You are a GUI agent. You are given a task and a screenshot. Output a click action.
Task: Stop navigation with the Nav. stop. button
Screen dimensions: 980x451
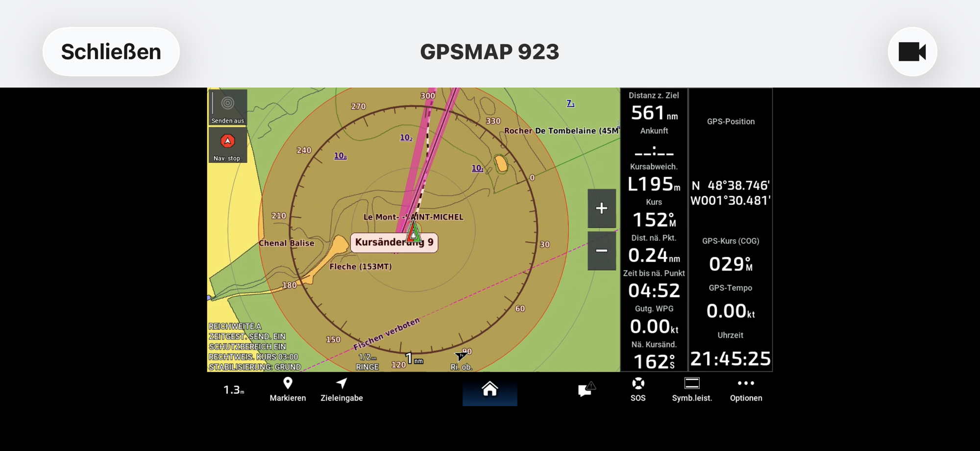pos(228,145)
